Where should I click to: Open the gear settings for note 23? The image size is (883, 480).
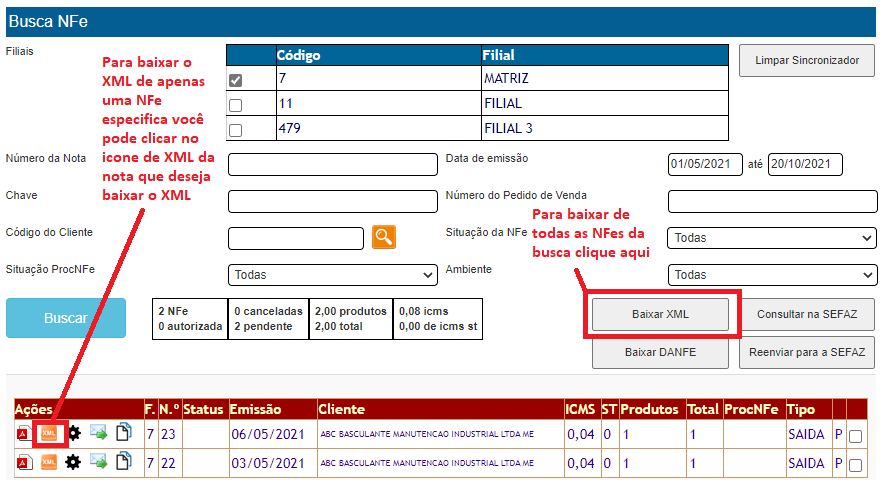tap(73, 433)
